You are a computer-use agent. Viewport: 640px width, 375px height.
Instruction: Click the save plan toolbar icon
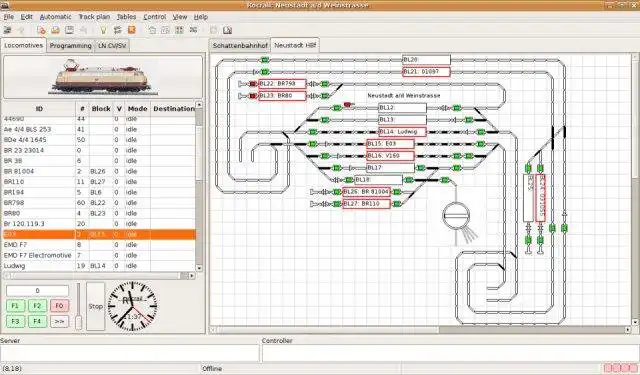[69, 30]
